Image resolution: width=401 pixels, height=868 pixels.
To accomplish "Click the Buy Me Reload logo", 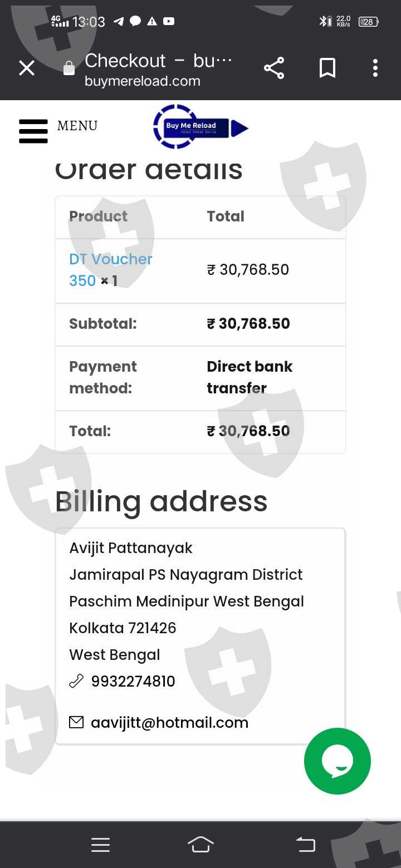I will (199, 127).
